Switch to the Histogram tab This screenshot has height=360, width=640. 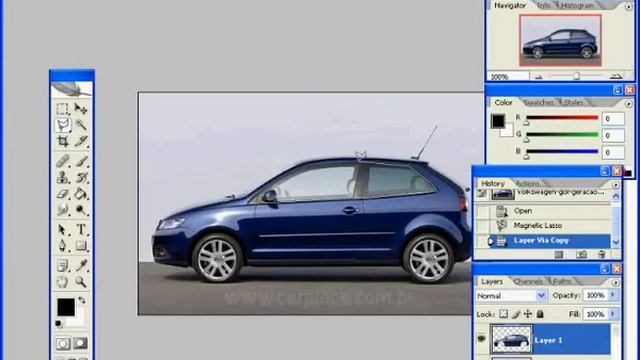[x=578, y=5]
